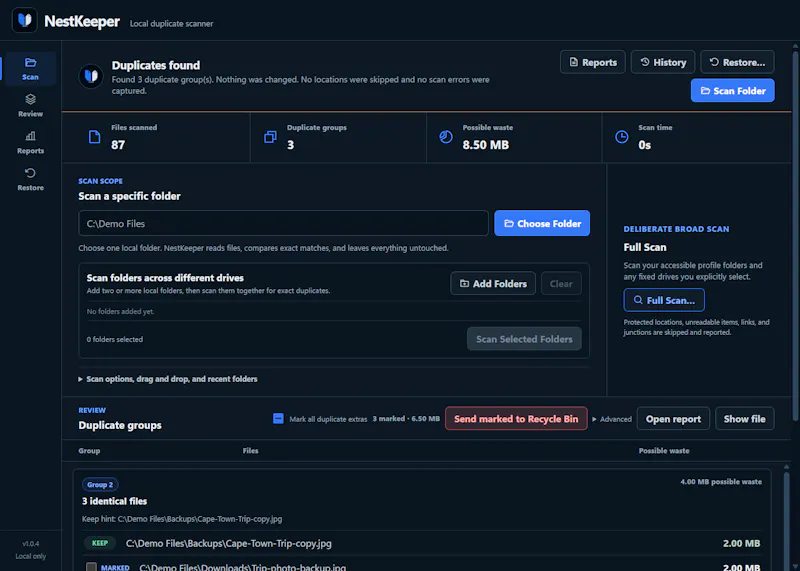The image size is (800, 571).
Task: Click Show file button
Action: tap(744, 418)
